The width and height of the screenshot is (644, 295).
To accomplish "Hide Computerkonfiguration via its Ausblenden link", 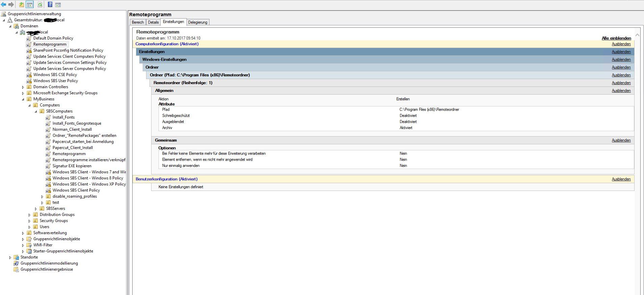I will [x=621, y=44].
